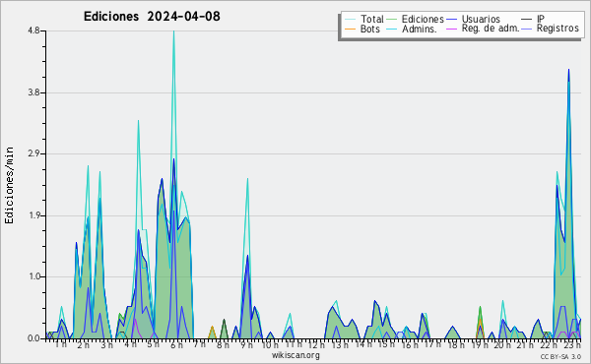The height and width of the screenshot is (364, 591).
Task: Click the 4.8 y-axis value
Action: click(x=33, y=31)
